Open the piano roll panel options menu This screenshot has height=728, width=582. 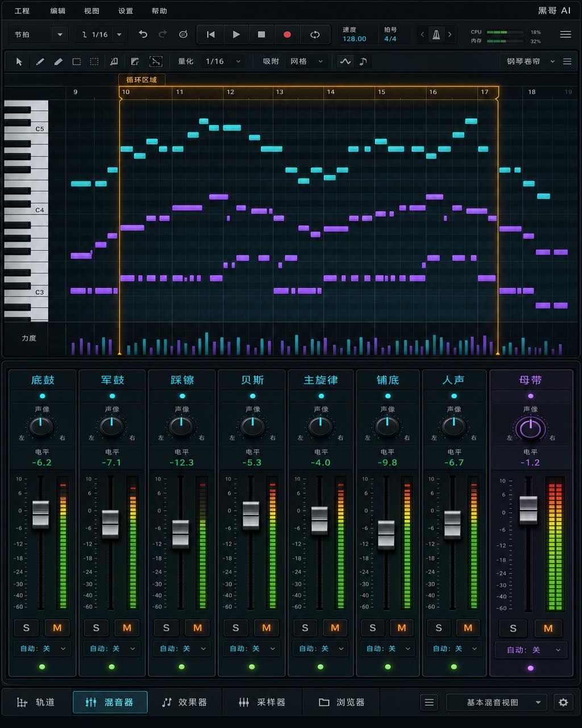tap(567, 61)
